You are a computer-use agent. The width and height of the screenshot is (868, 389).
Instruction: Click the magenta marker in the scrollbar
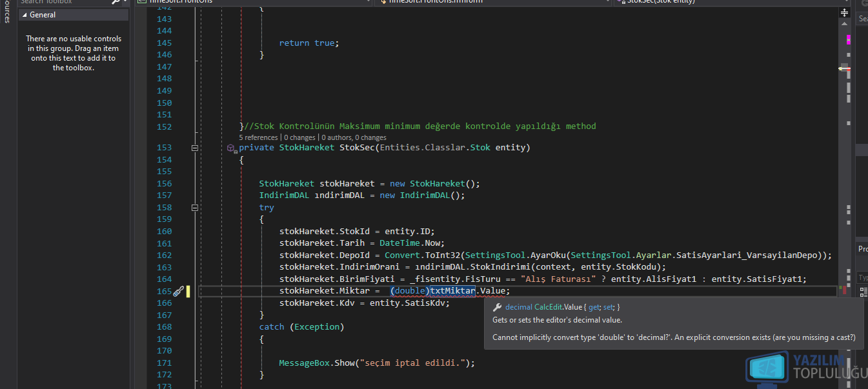(849, 41)
